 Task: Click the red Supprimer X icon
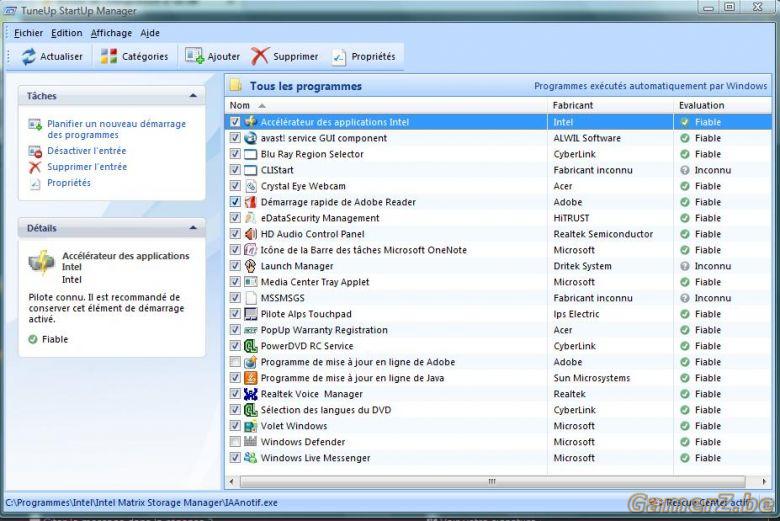coord(259,56)
